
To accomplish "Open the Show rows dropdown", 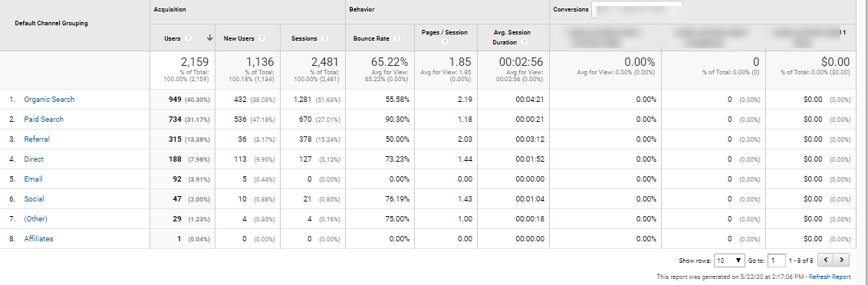I will pyautogui.click(x=730, y=260).
